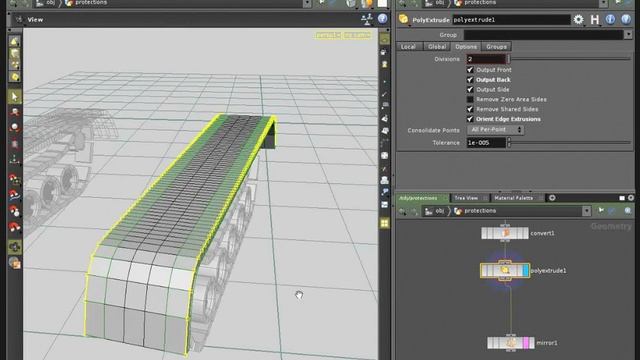Select the arrow Select tool in left toolbar
This screenshot has height=360, width=640.
[15, 97]
